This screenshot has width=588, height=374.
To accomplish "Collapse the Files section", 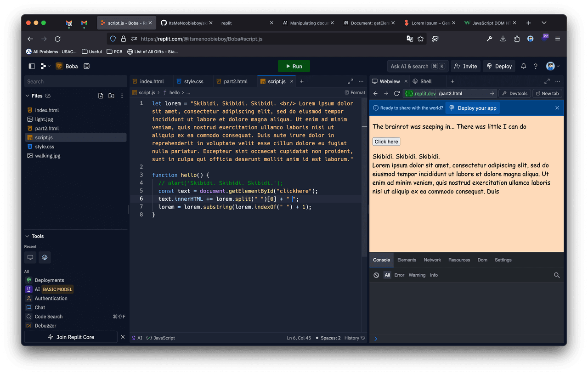I will coord(27,96).
